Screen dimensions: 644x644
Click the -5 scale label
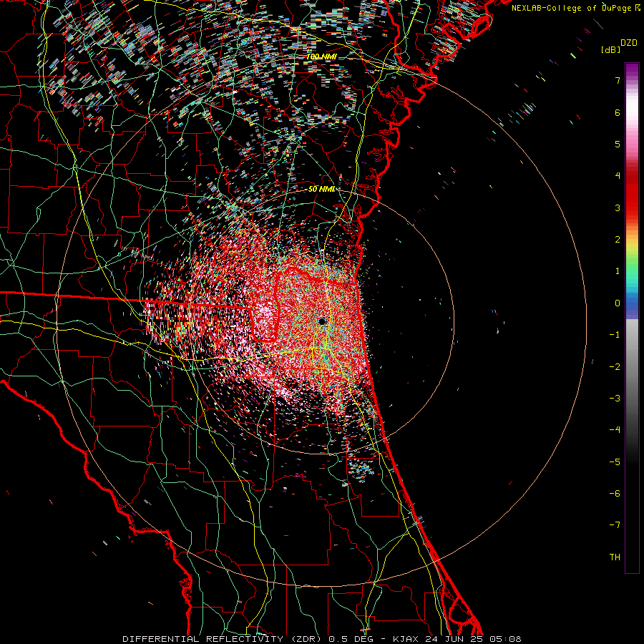[x=615, y=462]
